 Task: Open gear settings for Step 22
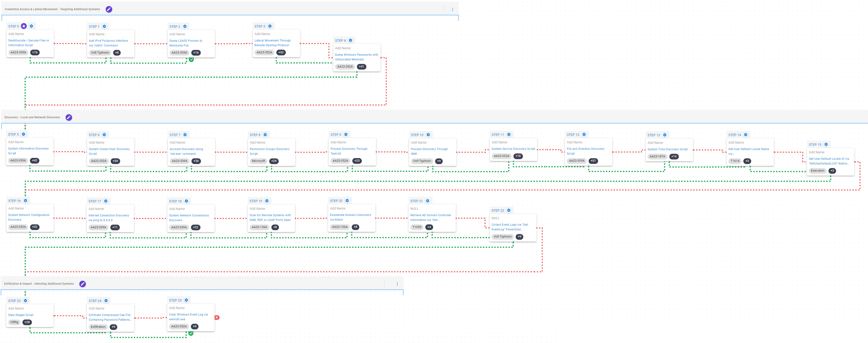pos(509,210)
